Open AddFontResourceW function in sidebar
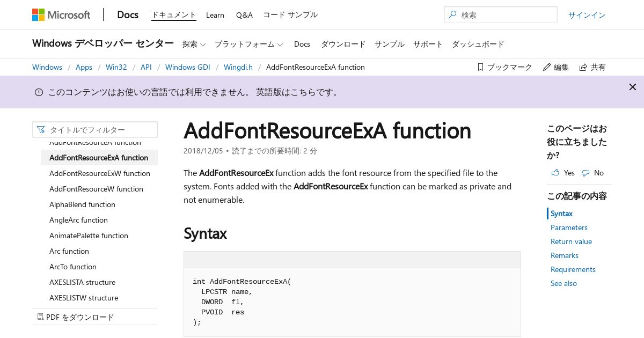The image size is (644, 338). [96, 189]
